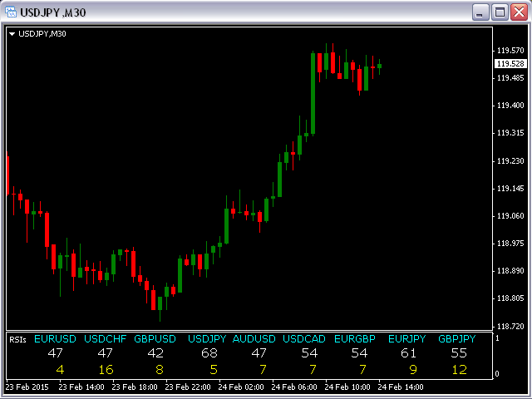Click the 23 Feb 22:00 time axis label

point(188,387)
